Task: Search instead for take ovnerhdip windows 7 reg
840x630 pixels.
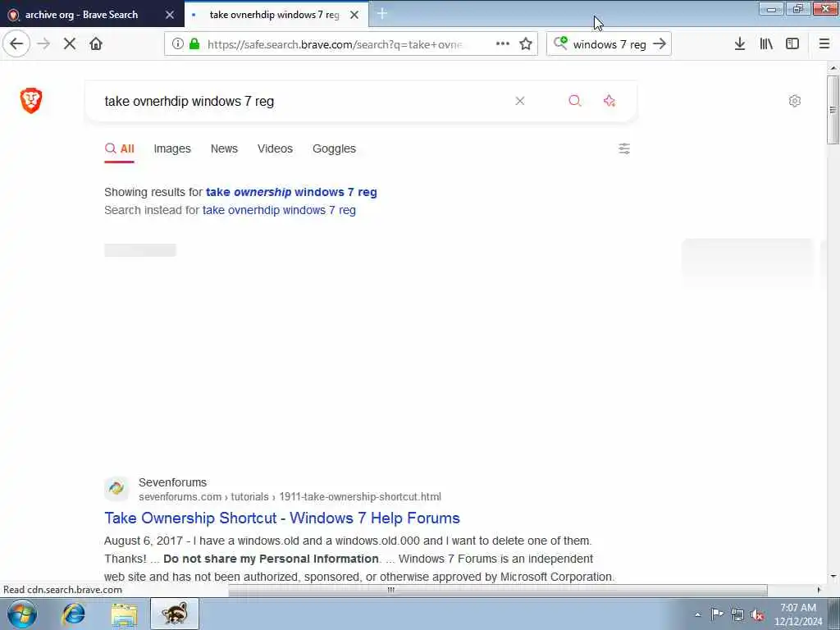Action: (279, 210)
